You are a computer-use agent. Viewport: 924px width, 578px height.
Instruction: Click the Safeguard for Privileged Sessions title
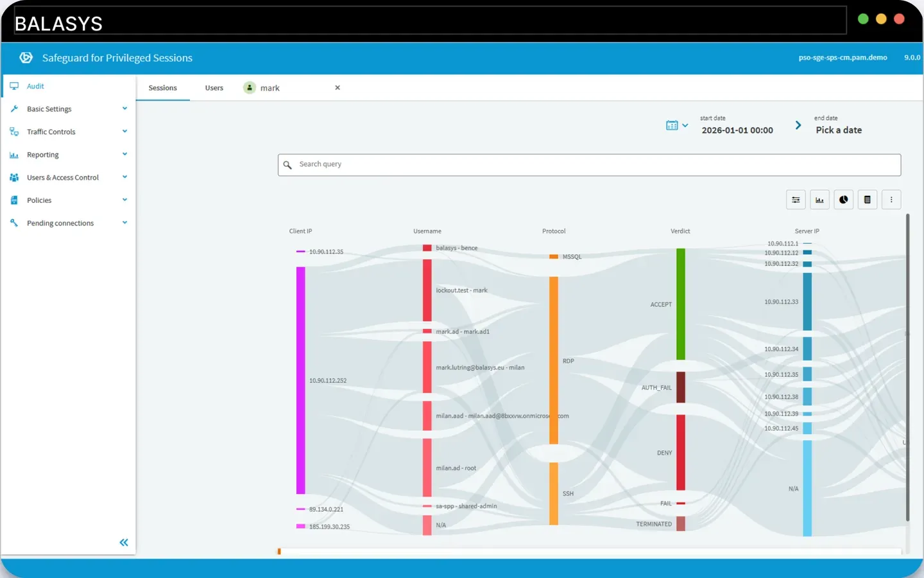[117, 58]
